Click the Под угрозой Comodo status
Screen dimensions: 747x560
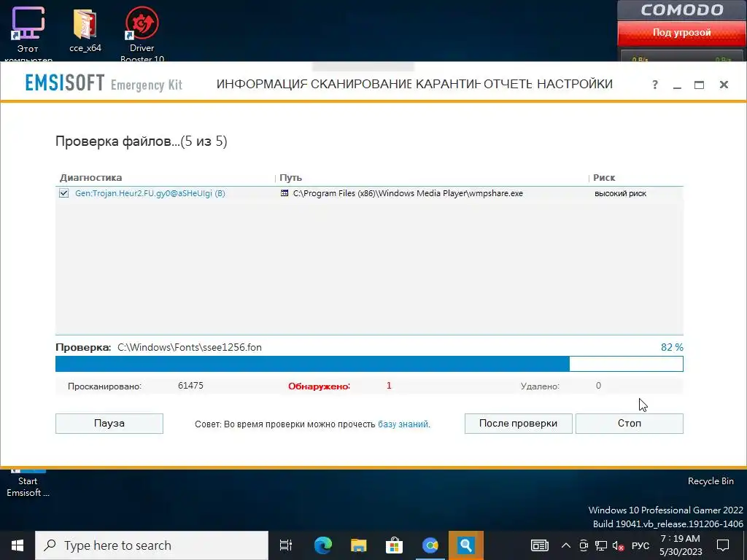click(x=682, y=33)
